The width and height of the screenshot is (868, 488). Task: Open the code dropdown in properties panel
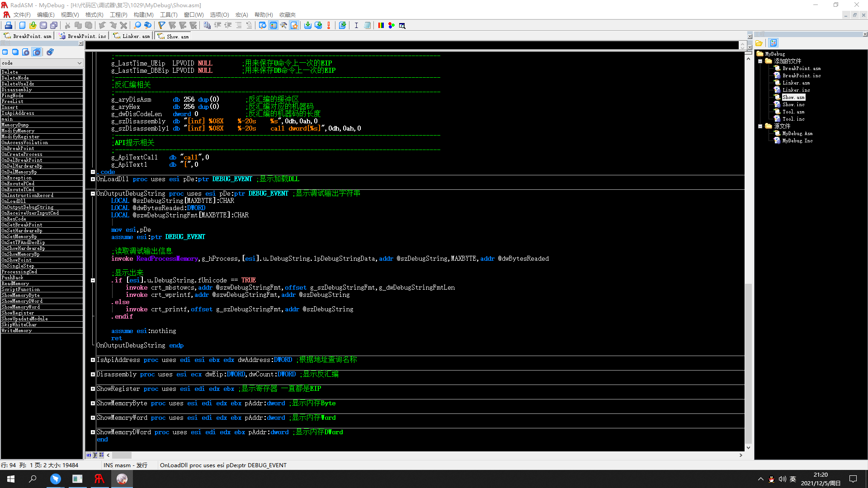(x=80, y=63)
